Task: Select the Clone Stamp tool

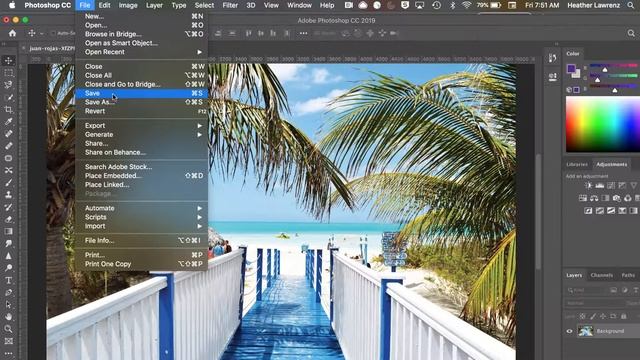Action: [8, 195]
